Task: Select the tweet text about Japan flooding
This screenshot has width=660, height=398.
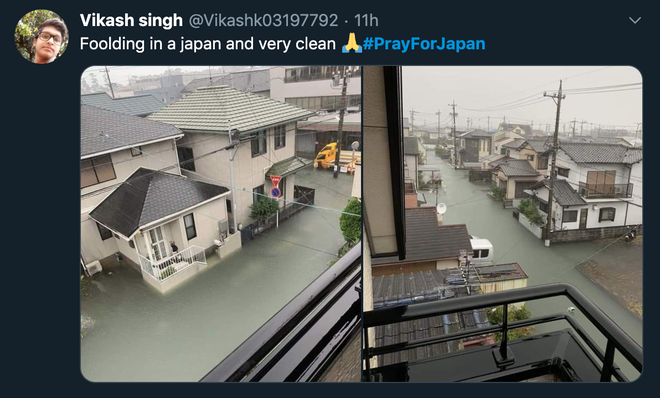Action: tap(208, 44)
